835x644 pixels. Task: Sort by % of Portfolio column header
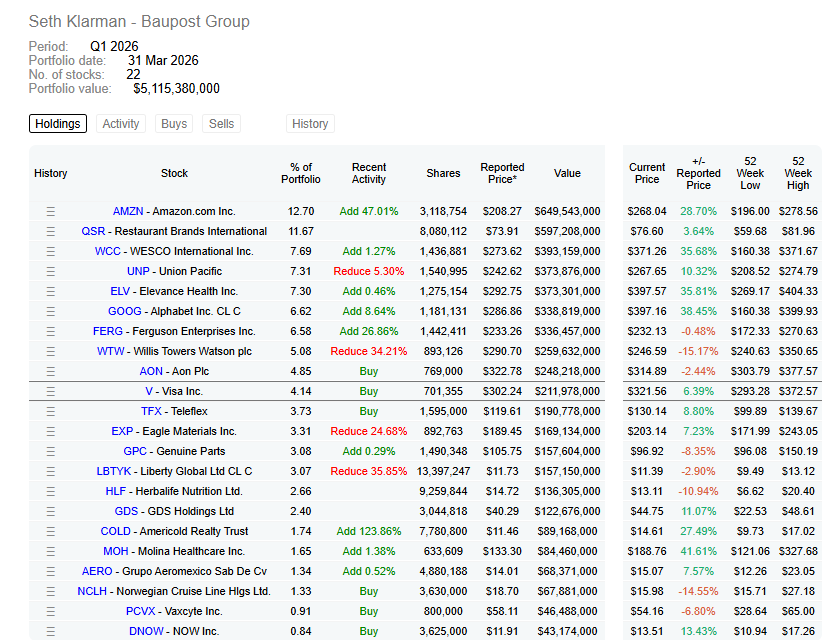click(x=301, y=173)
